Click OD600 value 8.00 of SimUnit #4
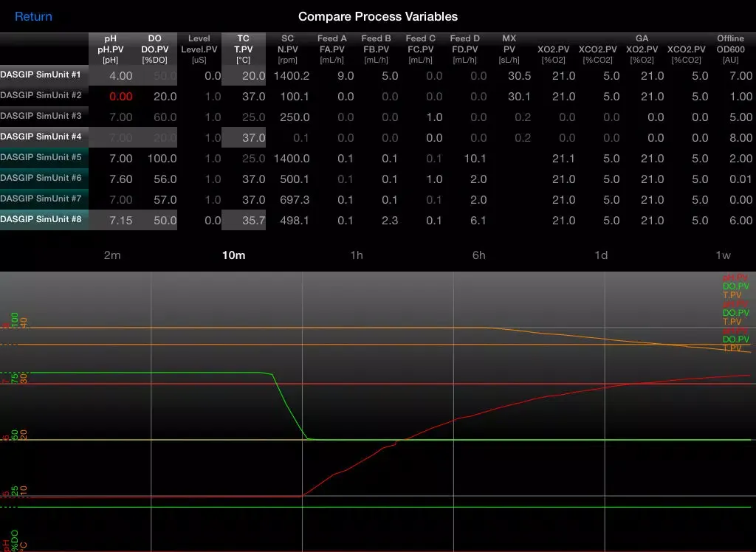756x552 pixels. tap(741, 138)
